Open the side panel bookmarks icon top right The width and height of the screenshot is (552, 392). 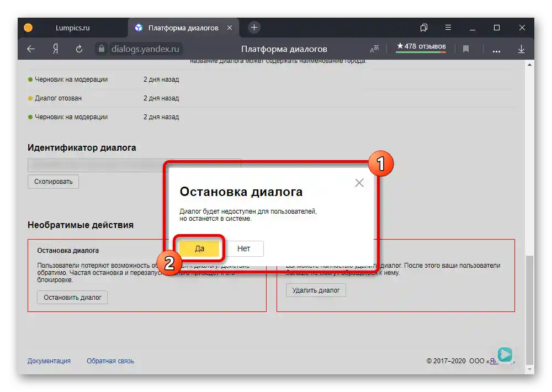423,27
